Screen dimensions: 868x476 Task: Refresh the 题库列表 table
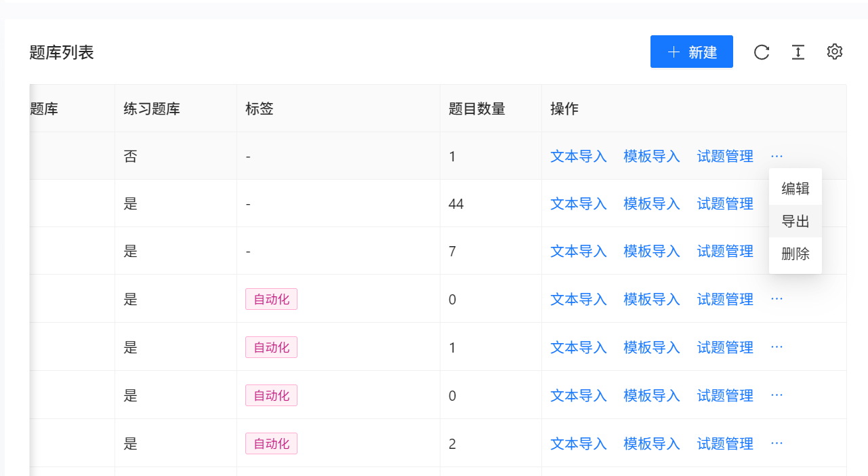pyautogui.click(x=762, y=52)
